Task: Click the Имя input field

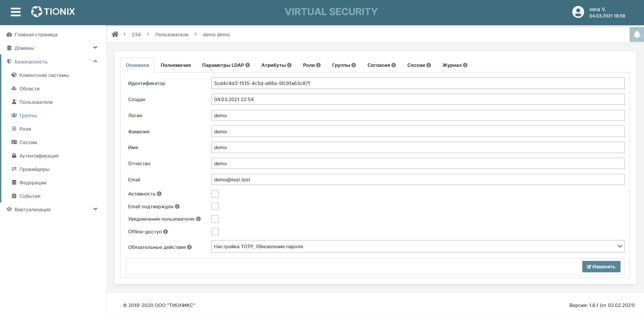Action: [x=418, y=147]
